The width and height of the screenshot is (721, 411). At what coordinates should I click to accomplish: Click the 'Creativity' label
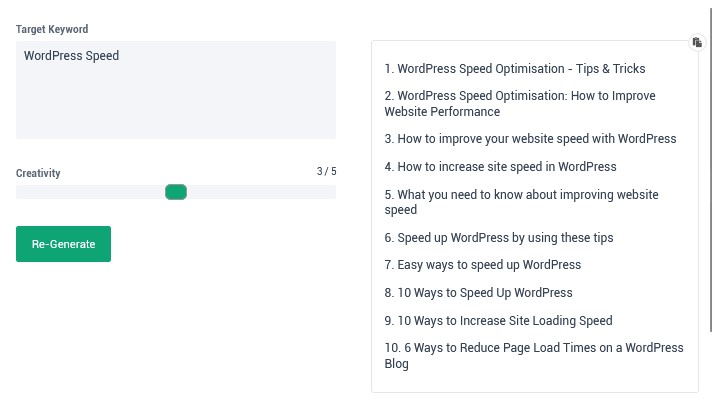click(38, 173)
